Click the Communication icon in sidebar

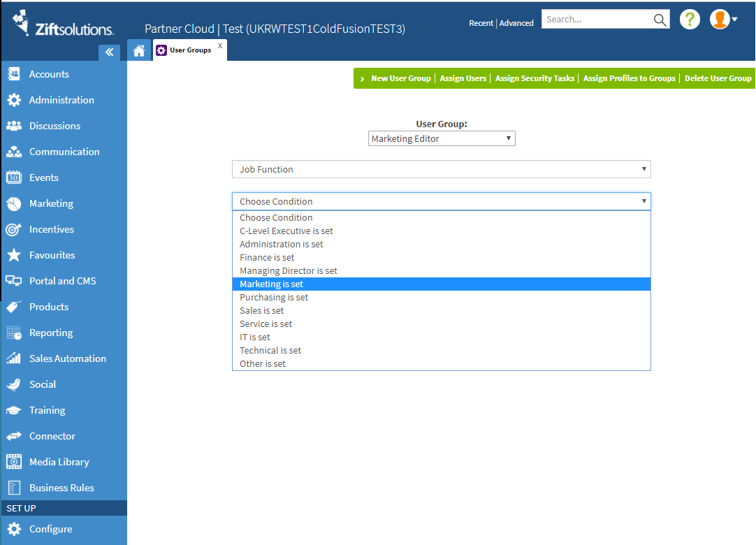coord(14,152)
